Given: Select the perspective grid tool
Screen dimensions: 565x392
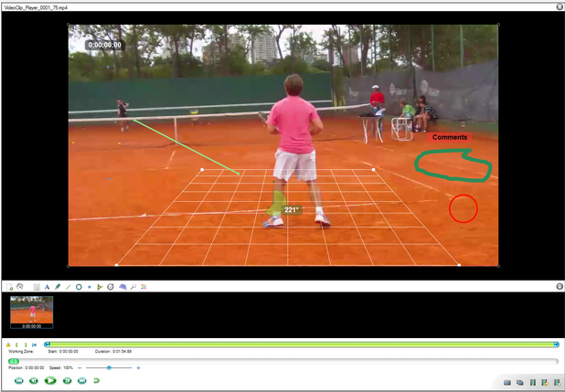Looking at the screenshot, I should pos(122,287).
